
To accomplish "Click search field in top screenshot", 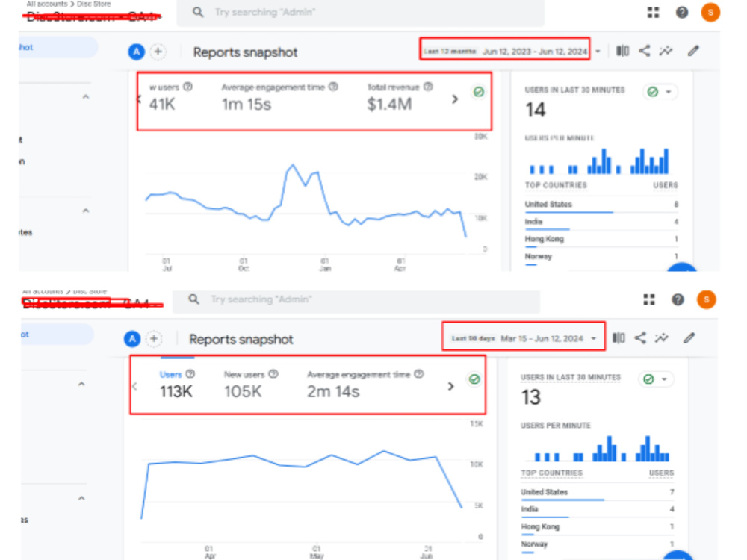I will 360,13.
